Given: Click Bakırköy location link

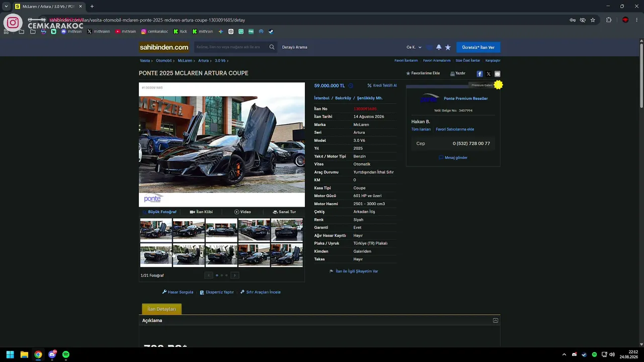Looking at the screenshot, I should (343, 98).
